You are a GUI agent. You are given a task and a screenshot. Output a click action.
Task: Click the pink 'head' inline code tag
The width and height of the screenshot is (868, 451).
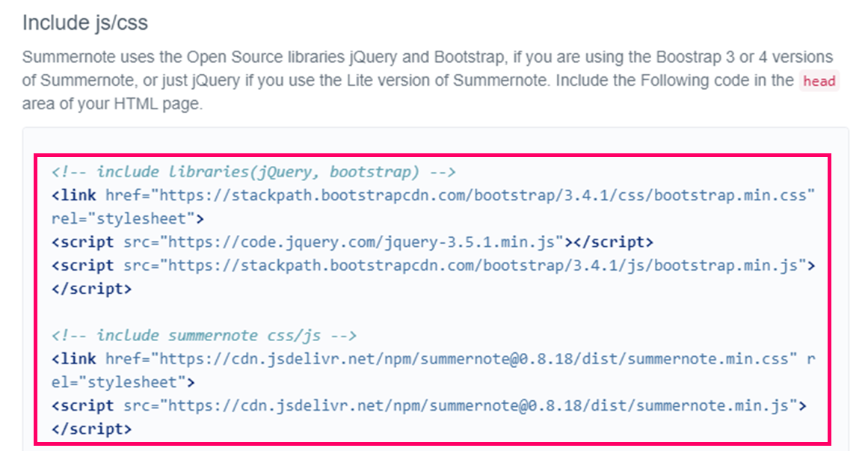pyautogui.click(x=819, y=81)
